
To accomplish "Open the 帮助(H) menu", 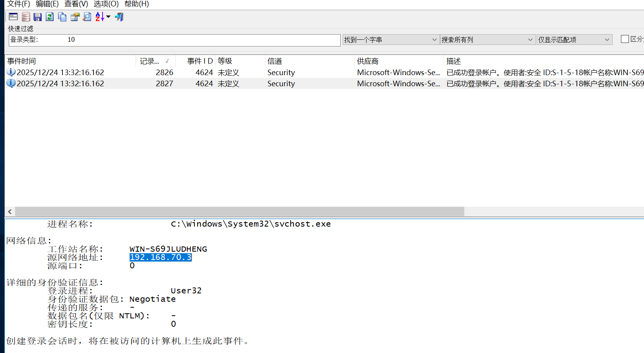I will (136, 4).
